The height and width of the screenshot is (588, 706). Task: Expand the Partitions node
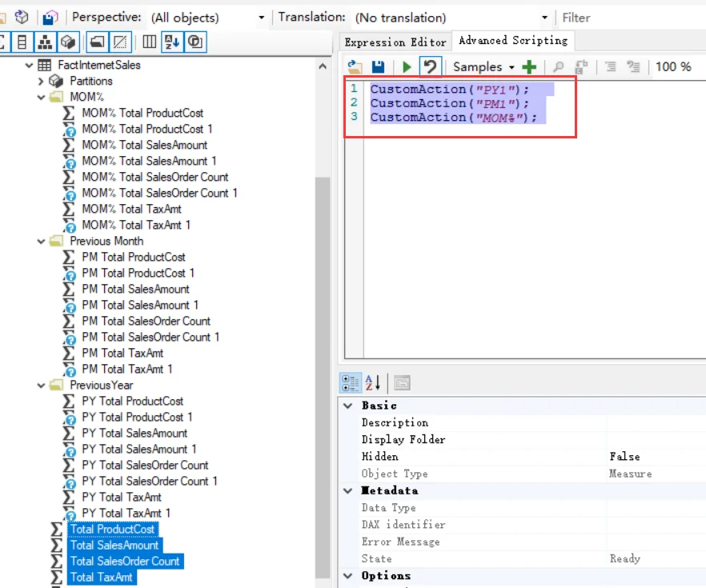(x=41, y=82)
